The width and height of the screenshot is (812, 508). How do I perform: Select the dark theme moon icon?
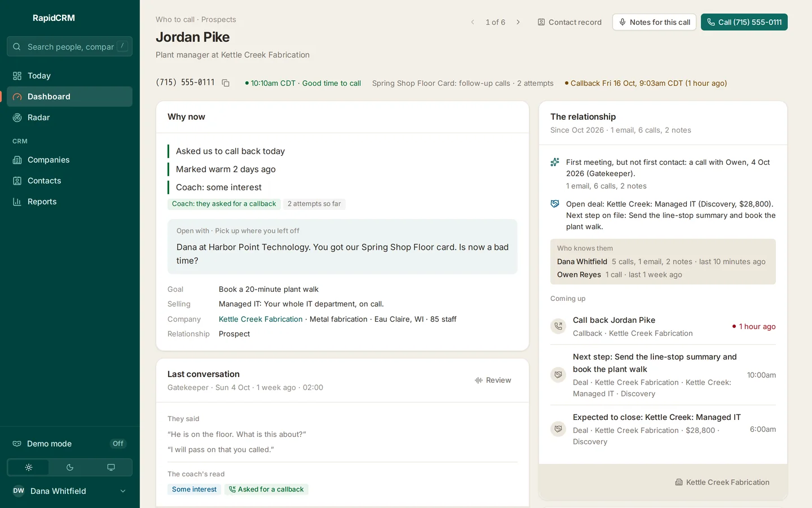(70, 467)
